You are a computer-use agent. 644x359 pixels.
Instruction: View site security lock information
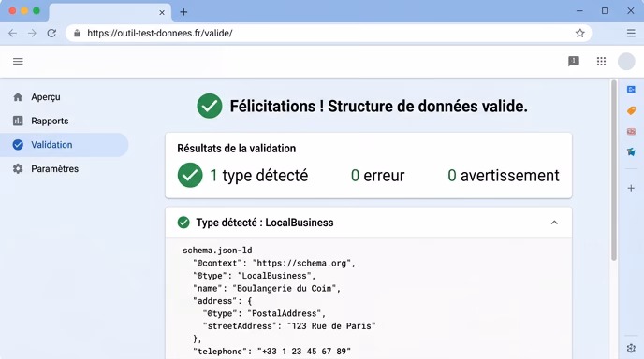[77, 34]
